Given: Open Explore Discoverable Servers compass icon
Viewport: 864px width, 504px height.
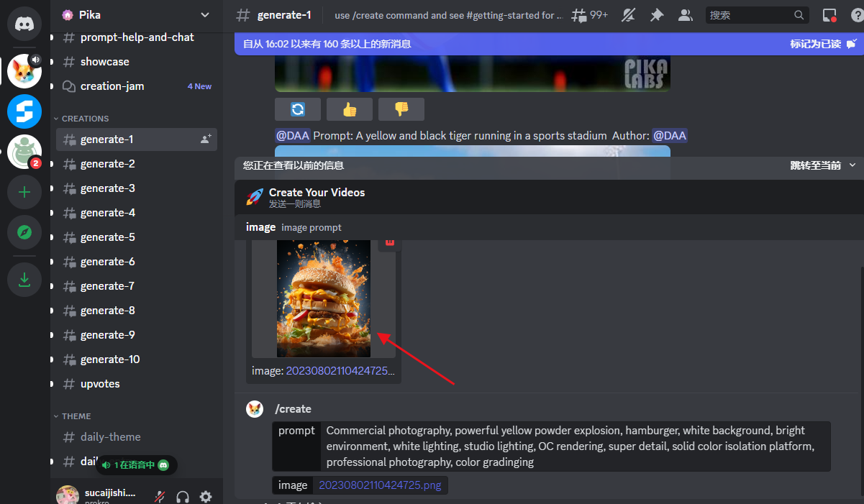Looking at the screenshot, I should pyautogui.click(x=24, y=232).
